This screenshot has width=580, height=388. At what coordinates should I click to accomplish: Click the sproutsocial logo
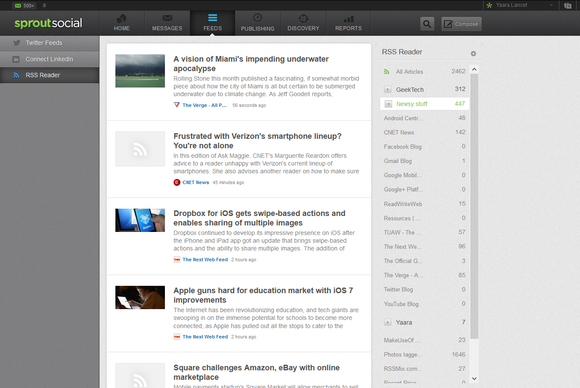48,23
